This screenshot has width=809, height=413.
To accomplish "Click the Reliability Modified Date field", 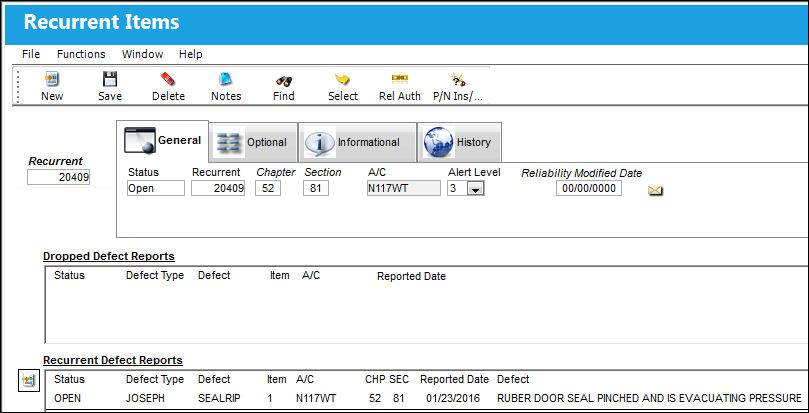I will [x=589, y=188].
